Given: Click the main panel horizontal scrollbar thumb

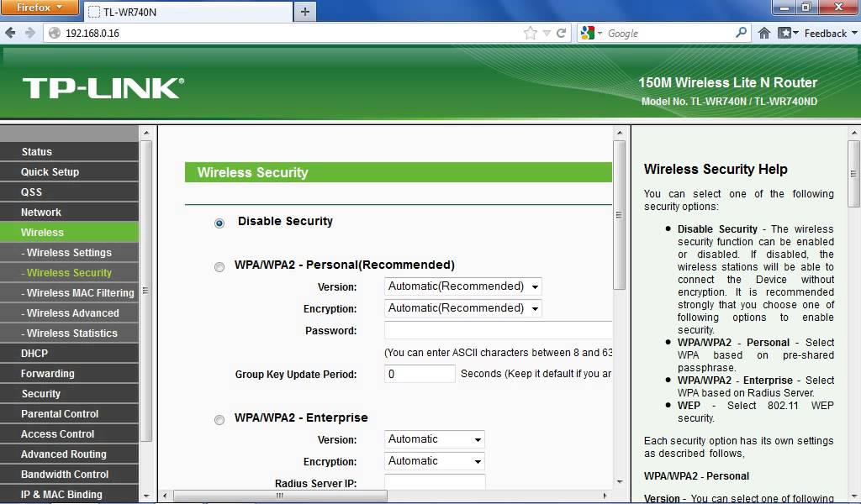Looking at the screenshot, I should click(280, 496).
